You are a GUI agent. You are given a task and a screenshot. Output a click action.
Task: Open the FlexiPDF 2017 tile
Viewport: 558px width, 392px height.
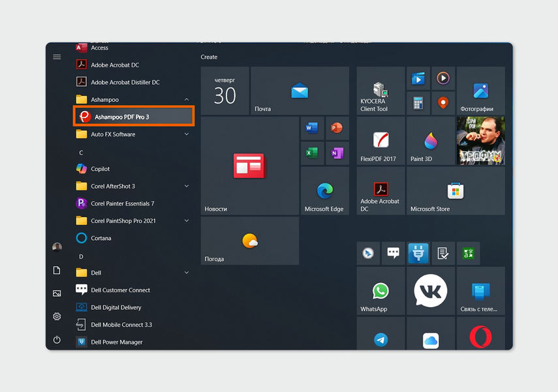tap(380, 141)
